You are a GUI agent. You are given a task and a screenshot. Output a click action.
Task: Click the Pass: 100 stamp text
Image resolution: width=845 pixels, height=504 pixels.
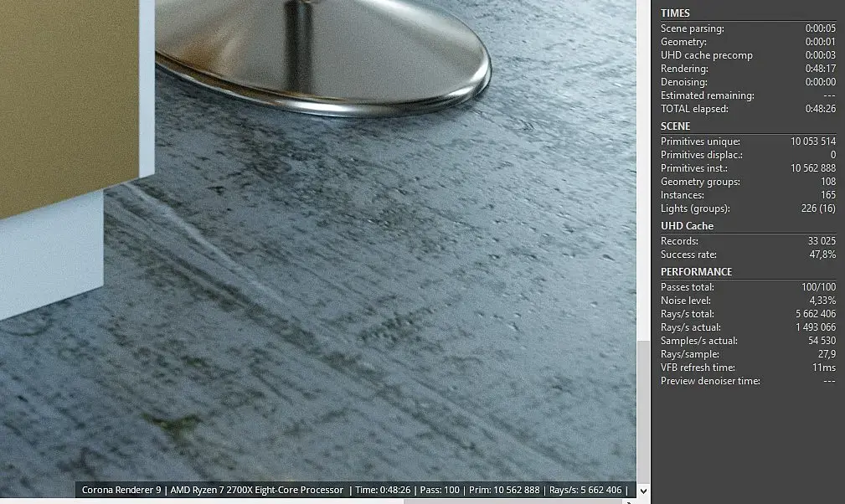click(440, 490)
